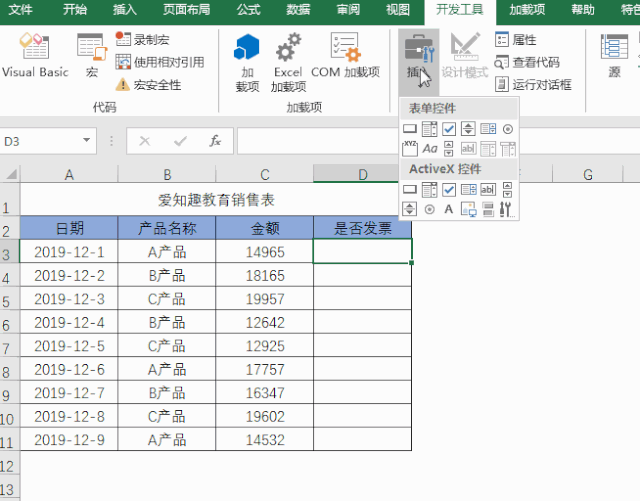Insert ActiveX spin button
The image size is (640, 501).
point(410,209)
